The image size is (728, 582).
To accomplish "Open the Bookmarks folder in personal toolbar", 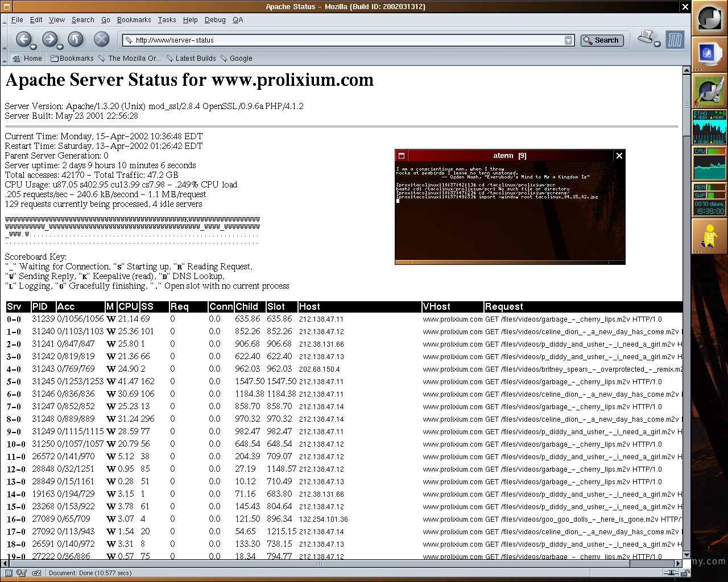I will 72,59.
